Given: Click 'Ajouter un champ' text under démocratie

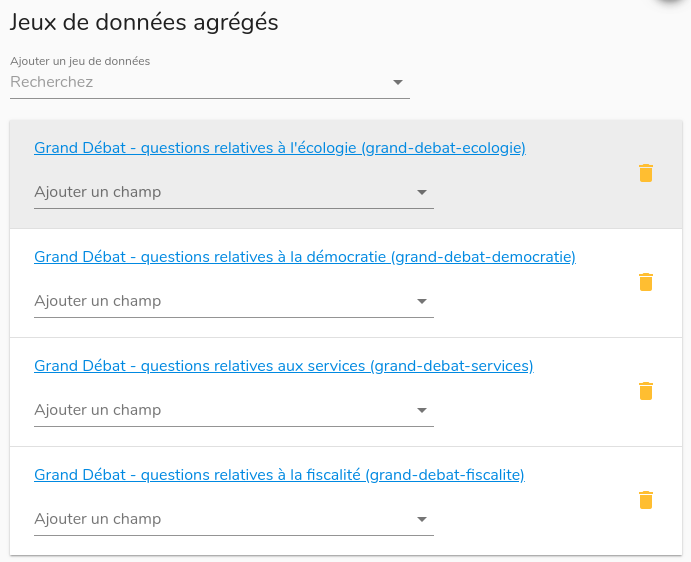Looking at the screenshot, I should (98, 301).
